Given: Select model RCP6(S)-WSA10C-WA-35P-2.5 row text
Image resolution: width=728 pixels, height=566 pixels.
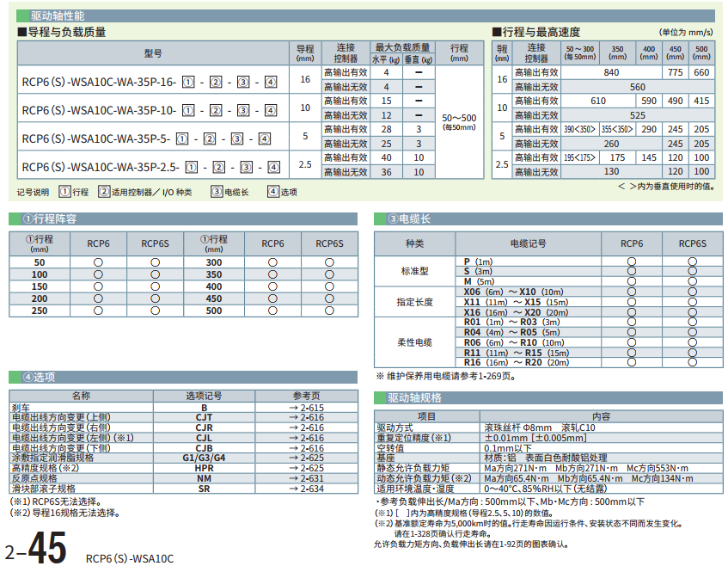Looking at the screenshot, I should click(x=151, y=167).
